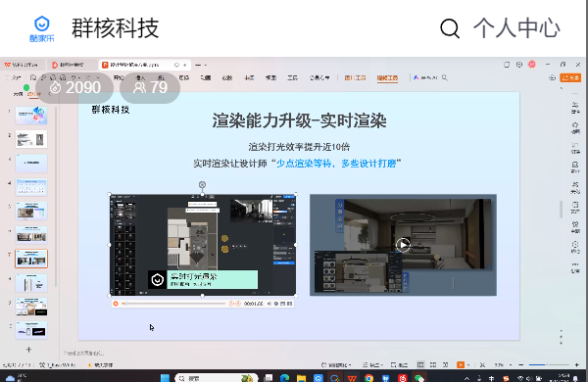Open 个人中心 personal center
This screenshot has width=588, height=382.
516,28
